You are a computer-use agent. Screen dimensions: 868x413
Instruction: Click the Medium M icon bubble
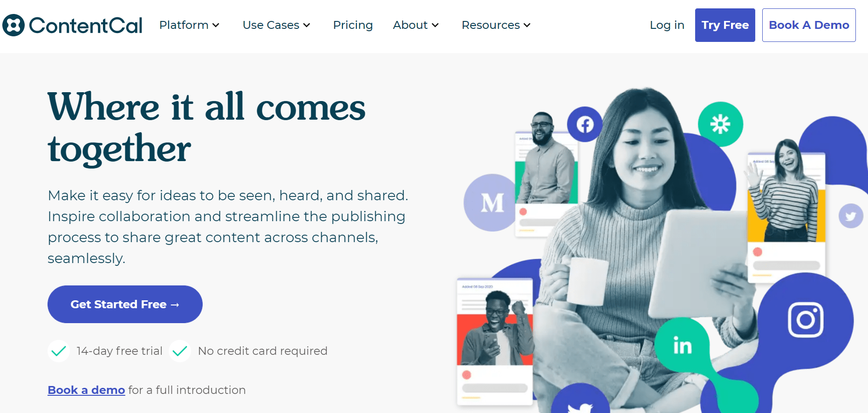pyautogui.click(x=492, y=203)
